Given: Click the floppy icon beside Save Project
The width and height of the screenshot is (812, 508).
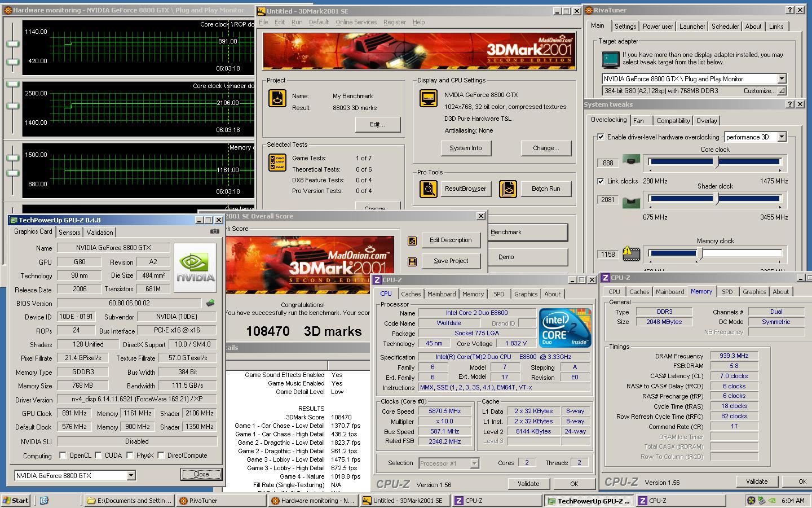Looking at the screenshot, I should coord(412,261).
